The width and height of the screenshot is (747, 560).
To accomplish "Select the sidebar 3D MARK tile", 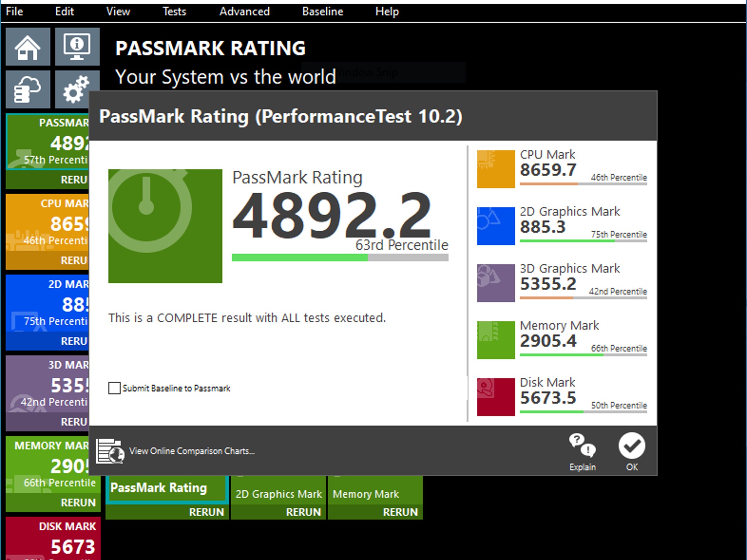I will (x=47, y=384).
